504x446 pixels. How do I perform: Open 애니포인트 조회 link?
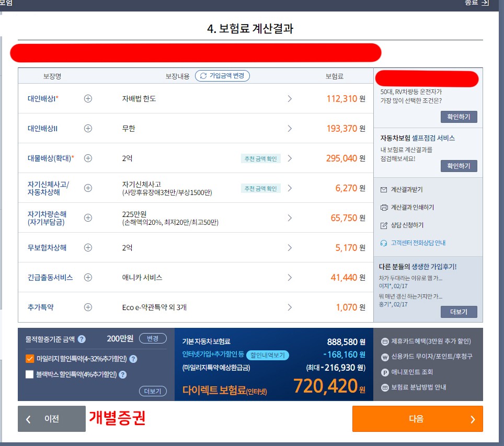[x=412, y=372]
